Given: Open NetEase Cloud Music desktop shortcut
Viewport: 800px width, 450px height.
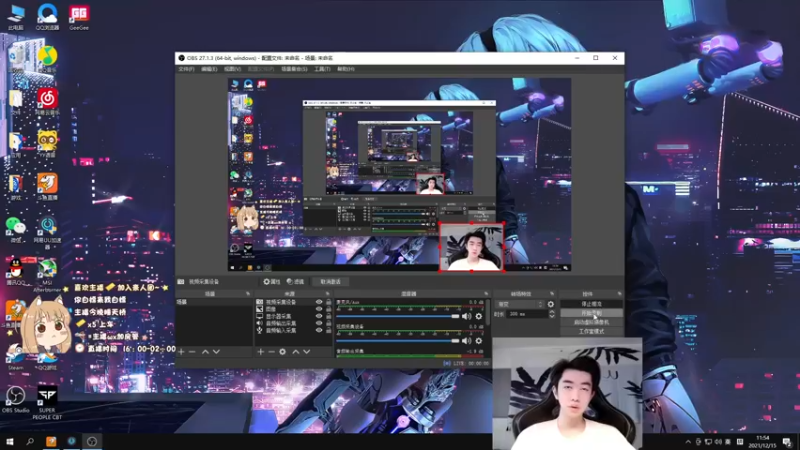Looking at the screenshot, I should point(47,101).
